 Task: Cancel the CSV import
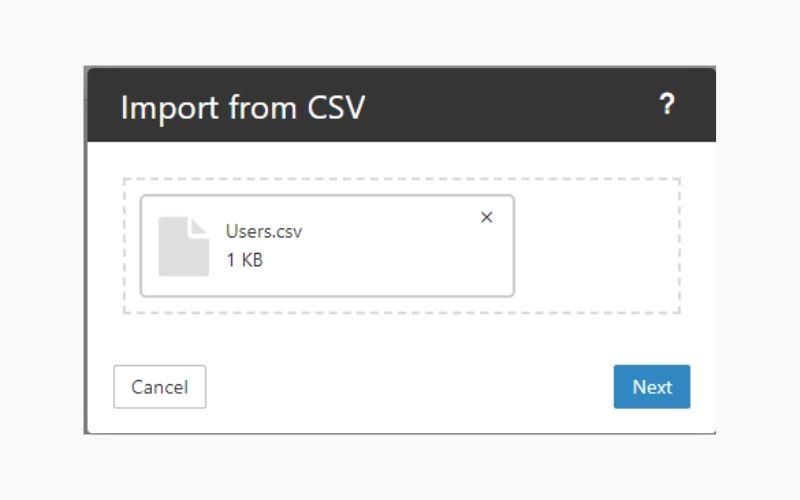point(160,387)
